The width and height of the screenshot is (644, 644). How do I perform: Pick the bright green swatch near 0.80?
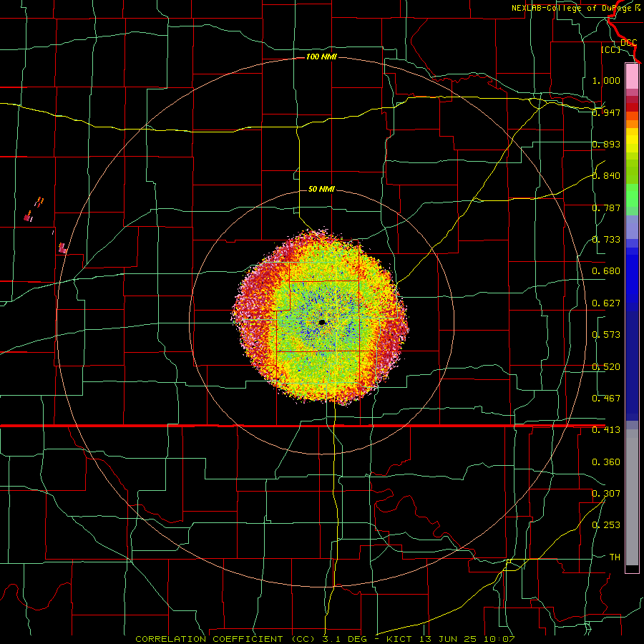point(632,195)
